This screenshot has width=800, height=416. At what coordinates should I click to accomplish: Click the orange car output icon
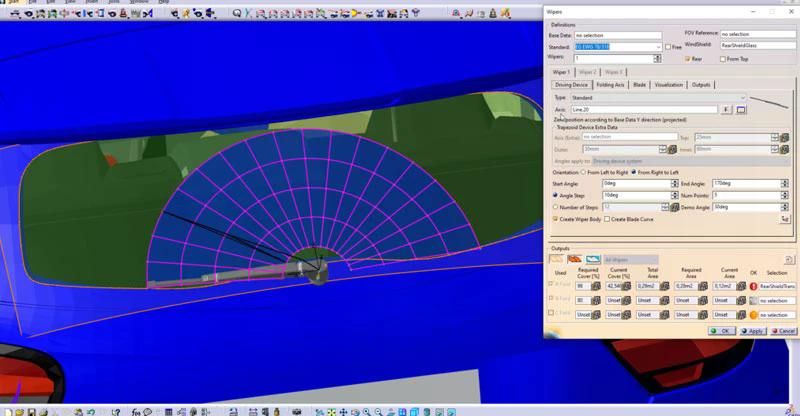(x=575, y=259)
